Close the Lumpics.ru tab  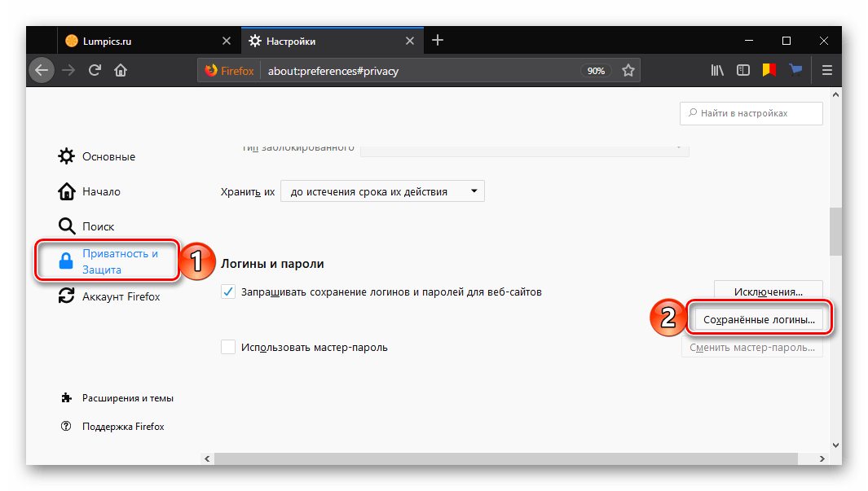coord(227,41)
